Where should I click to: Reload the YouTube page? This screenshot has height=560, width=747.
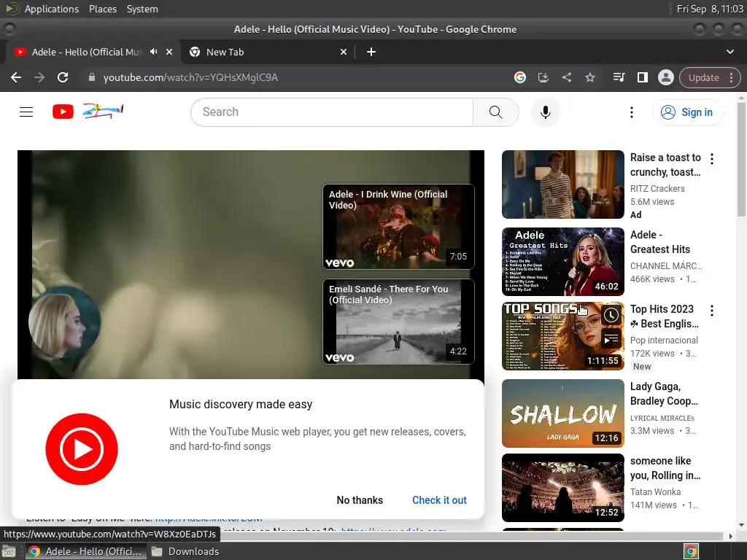(x=63, y=77)
